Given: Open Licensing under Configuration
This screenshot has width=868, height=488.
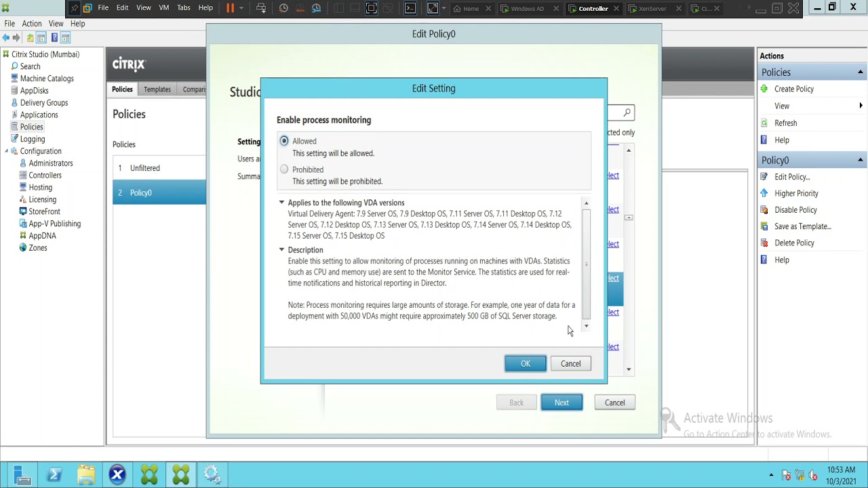Looking at the screenshot, I should pos(42,200).
